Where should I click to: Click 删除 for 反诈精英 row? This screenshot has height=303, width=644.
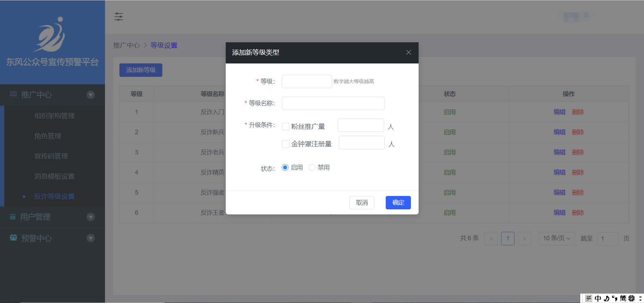(578, 172)
